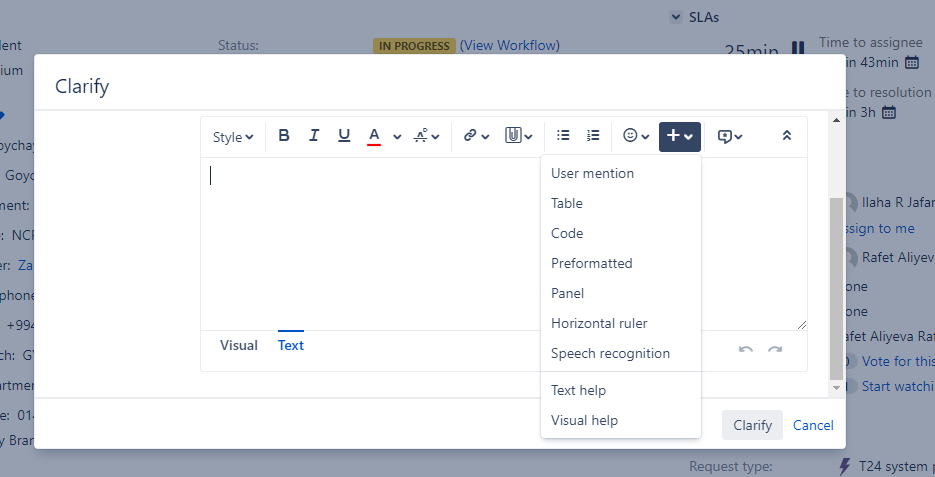The height and width of the screenshot is (477, 935).
Task: Collapse the editor toolbar with double chevron
Action: coord(787,135)
